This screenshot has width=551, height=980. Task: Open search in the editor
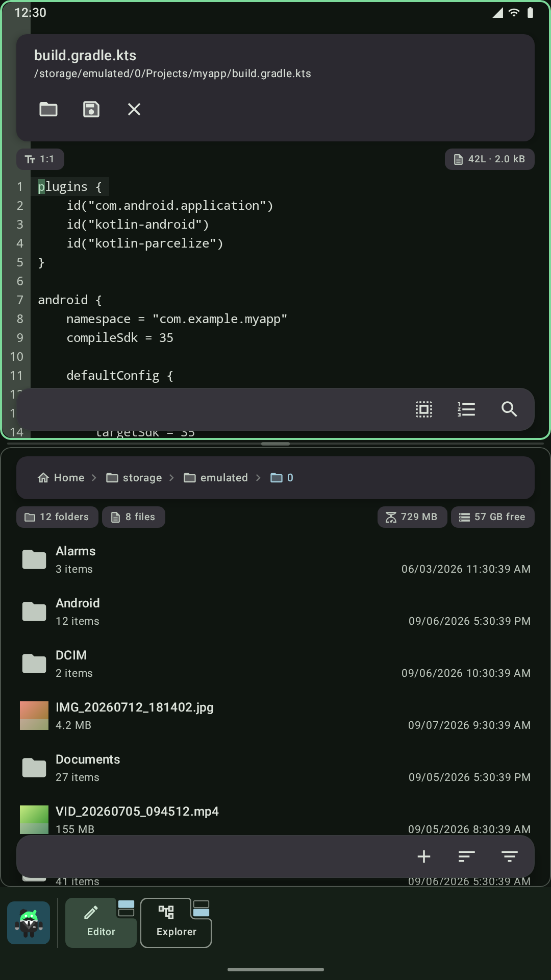pyautogui.click(x=509, y=409)
